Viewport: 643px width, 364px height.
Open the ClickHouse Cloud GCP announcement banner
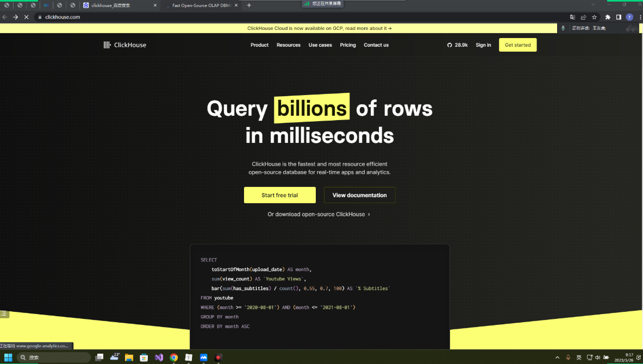[320, 28]
